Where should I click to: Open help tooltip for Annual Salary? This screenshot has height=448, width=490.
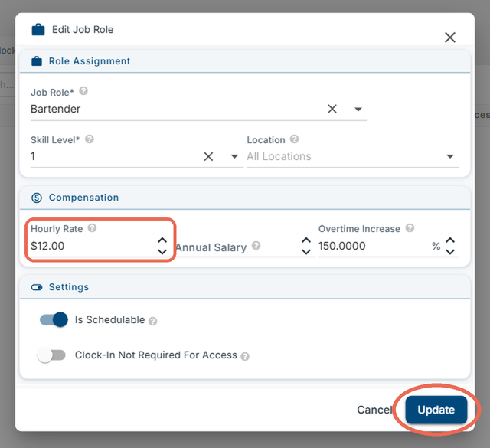click(256, 245)
